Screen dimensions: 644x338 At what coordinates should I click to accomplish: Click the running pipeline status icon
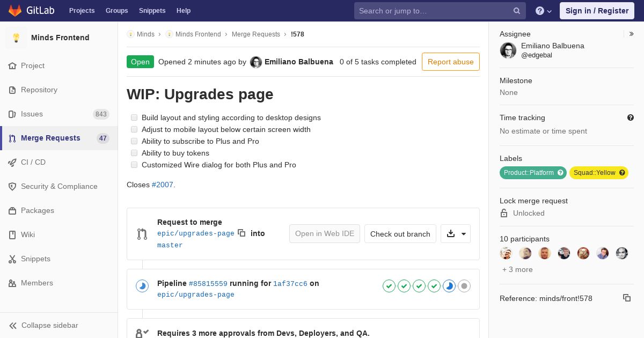[142, 286]
